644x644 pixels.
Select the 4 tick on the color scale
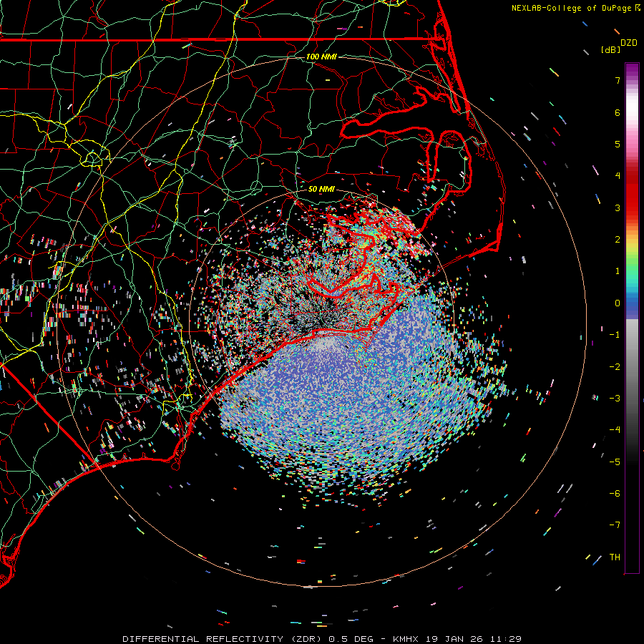coord(618,176)
